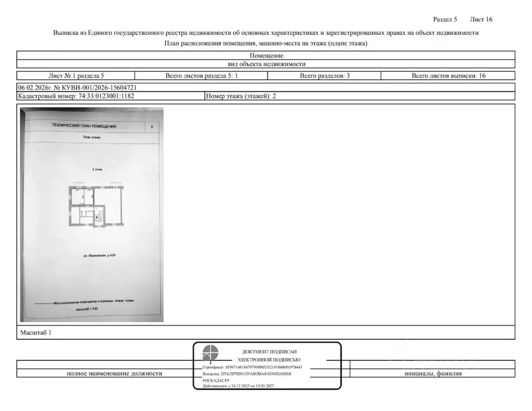Screen dimensions: 532x411
Task: Select the 'Всего разделов: 3' cell
Action: pos(325,75)
